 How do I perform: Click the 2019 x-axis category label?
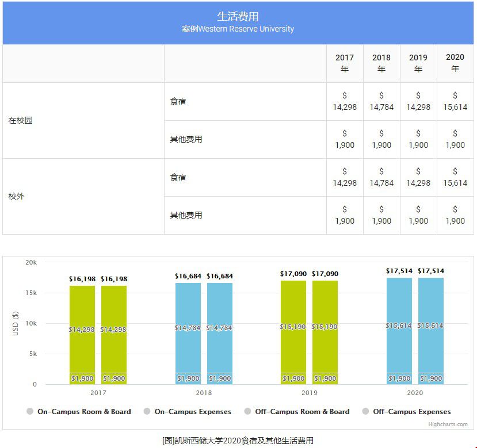310,393
